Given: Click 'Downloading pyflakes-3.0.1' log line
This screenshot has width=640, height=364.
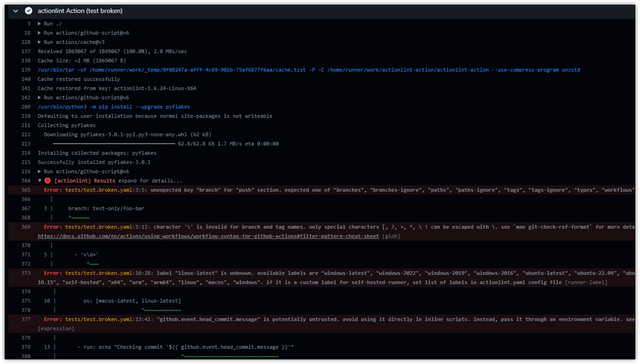Looking at the screenshot, I should [x=127, y=135].
